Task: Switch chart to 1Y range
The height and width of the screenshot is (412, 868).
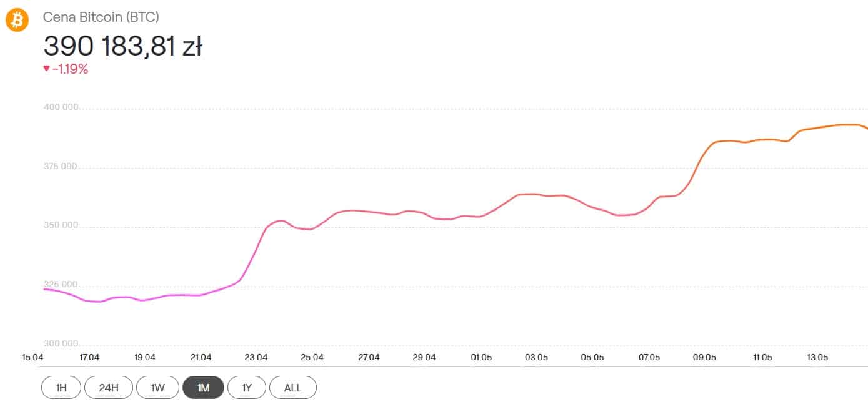Action: coord(247,388)
